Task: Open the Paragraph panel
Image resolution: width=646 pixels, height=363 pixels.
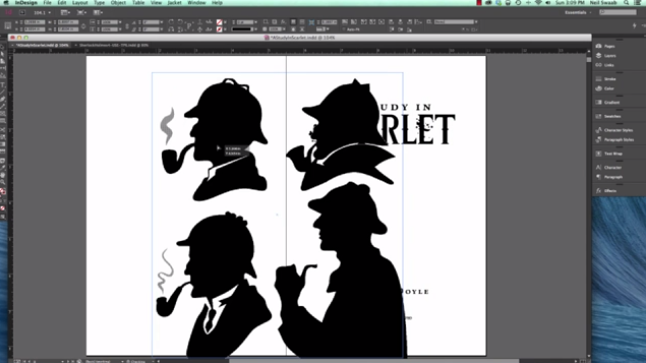Action: [609, 177]
